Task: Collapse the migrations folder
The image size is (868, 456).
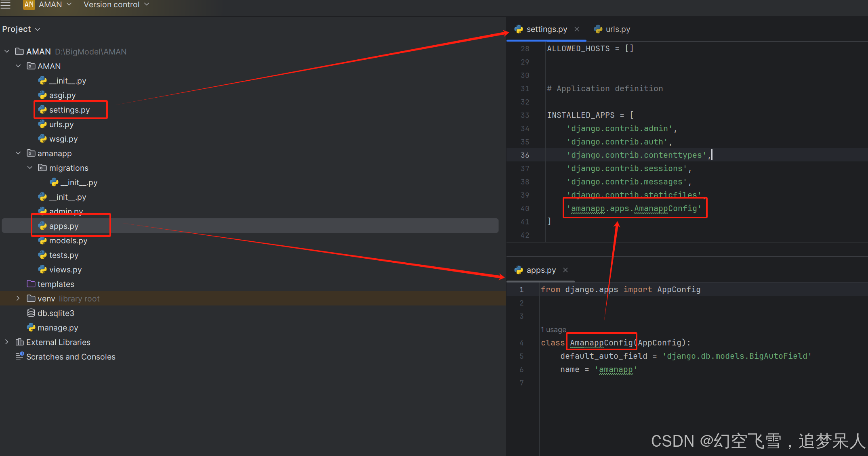Action: (x=29, y=167)
